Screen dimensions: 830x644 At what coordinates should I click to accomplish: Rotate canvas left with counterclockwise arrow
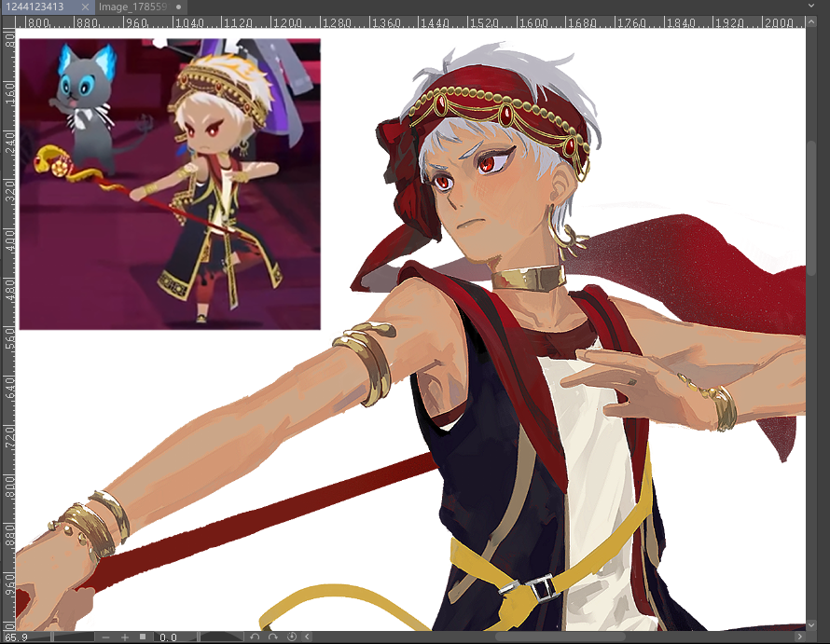point(256,637)
